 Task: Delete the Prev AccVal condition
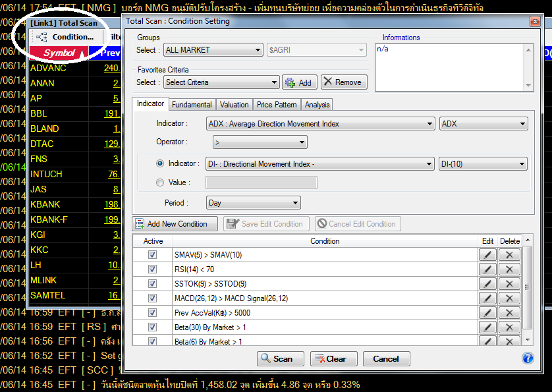(509, 313)
